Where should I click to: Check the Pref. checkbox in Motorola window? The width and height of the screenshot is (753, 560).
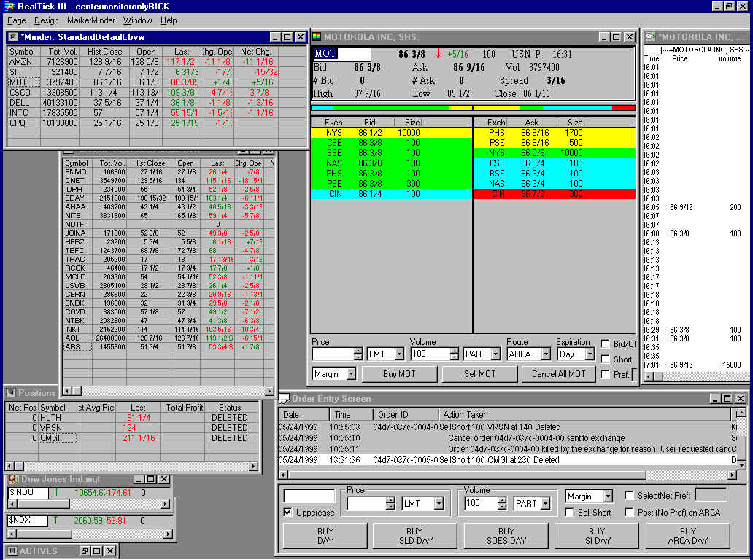tap(605, 374)
